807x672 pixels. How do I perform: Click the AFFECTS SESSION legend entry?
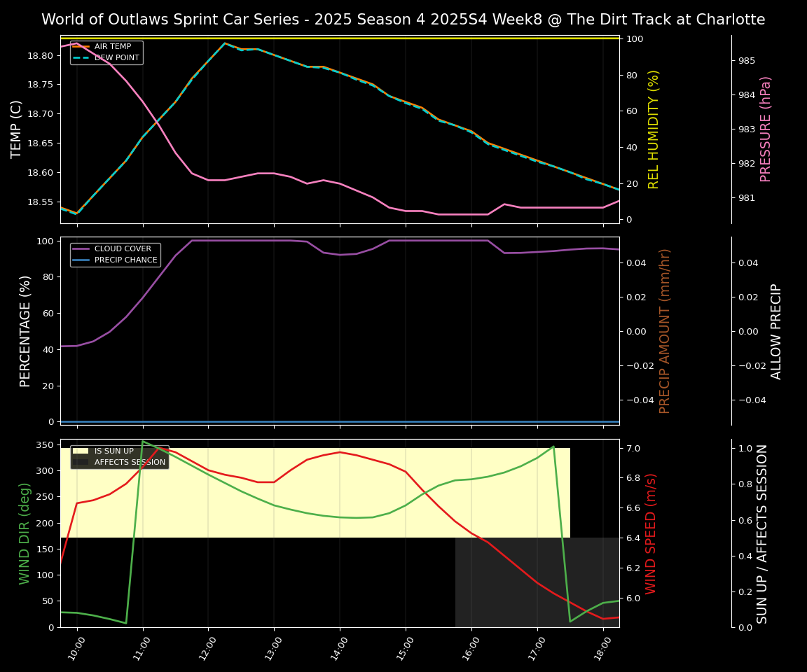(130, 462)
